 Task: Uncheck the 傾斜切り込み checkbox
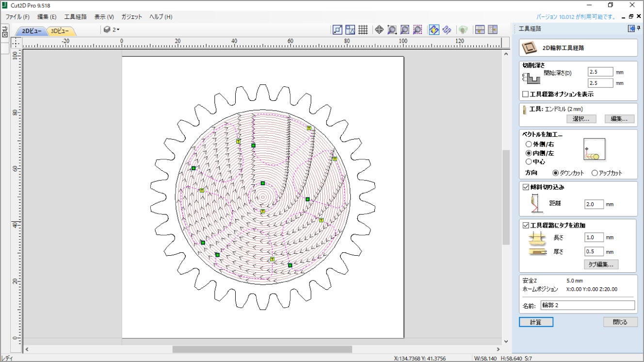526,187
